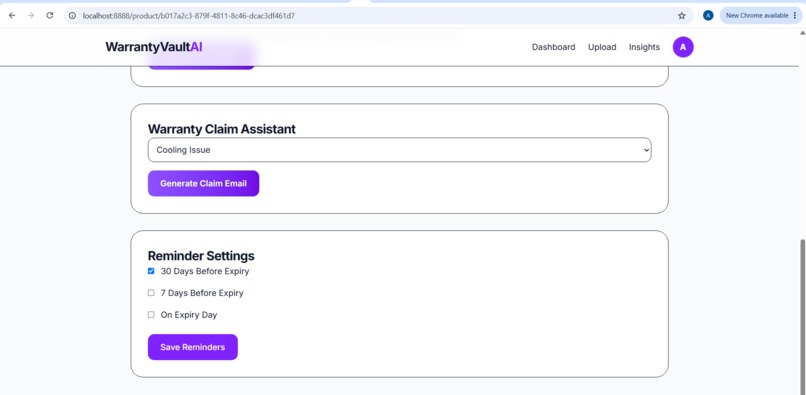
Task: Open Chrome three-dot menu
Action: coord(795,15)
